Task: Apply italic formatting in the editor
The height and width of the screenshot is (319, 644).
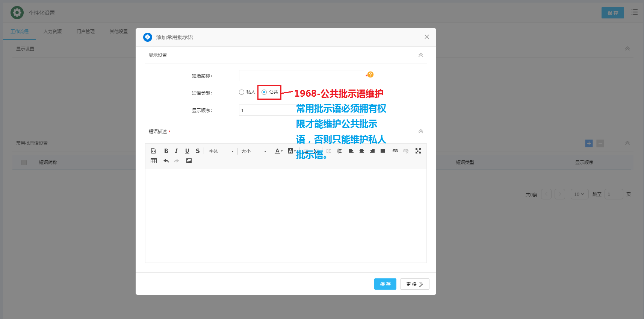Action: 176,151
